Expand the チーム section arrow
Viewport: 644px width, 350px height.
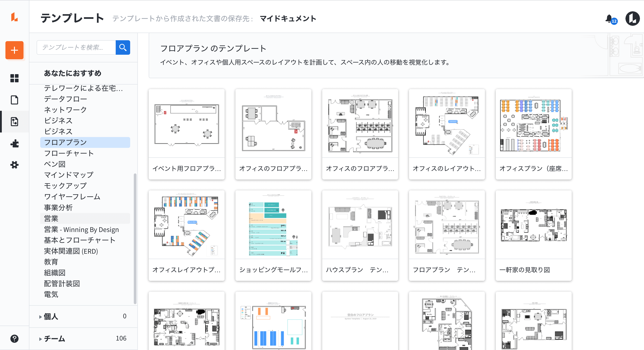pyautogui.click(x=40, y=339)
